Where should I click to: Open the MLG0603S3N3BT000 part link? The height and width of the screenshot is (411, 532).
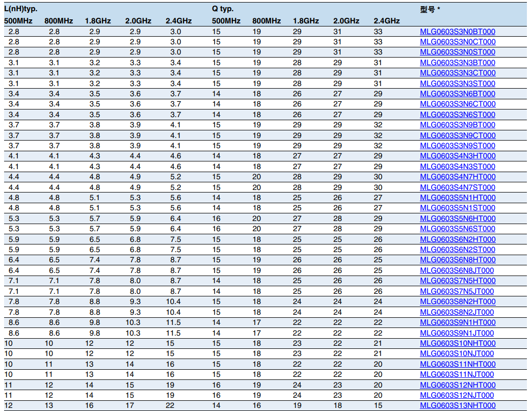pos(458,63)
